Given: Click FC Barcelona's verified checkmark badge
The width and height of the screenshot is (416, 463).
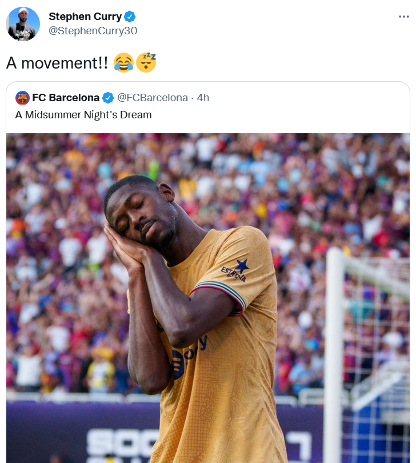Looking at the screenshot, I should pyautogui.click(x=108, y=98).
